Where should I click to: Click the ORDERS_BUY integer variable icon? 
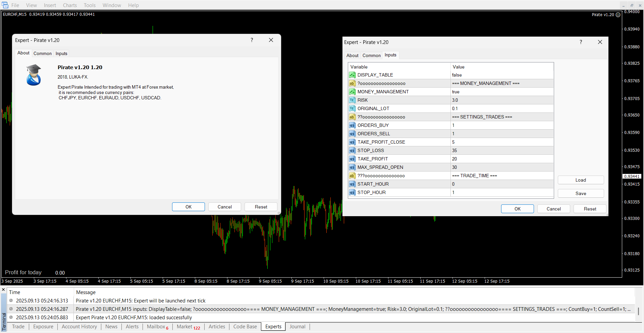point(352,125)
